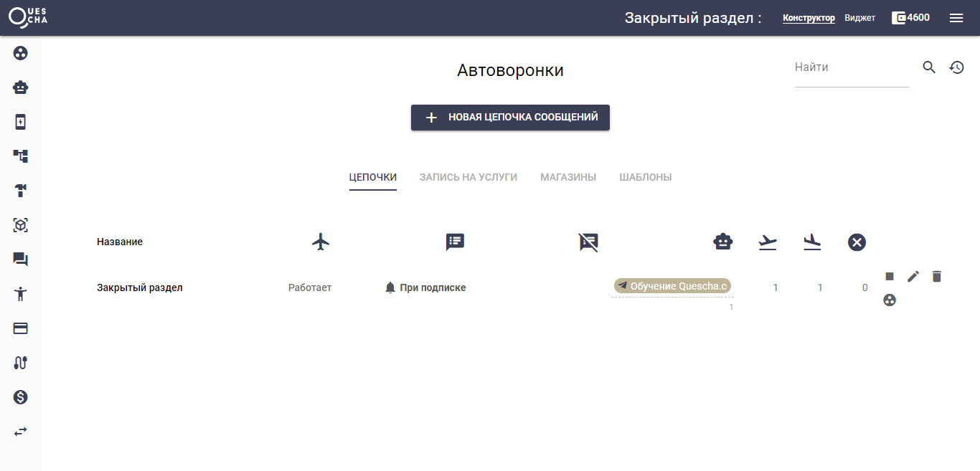Click the crossed-out bookmark column icon

click(x=588, y=242)
